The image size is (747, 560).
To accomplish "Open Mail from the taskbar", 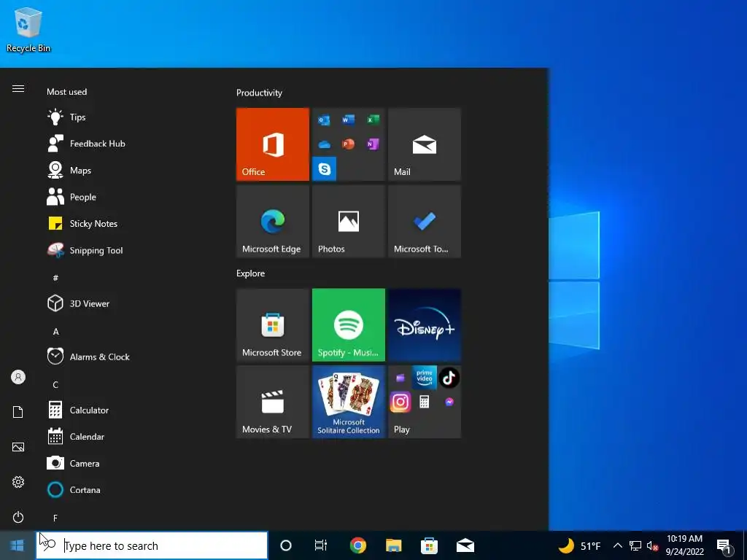I will point(465,545).
